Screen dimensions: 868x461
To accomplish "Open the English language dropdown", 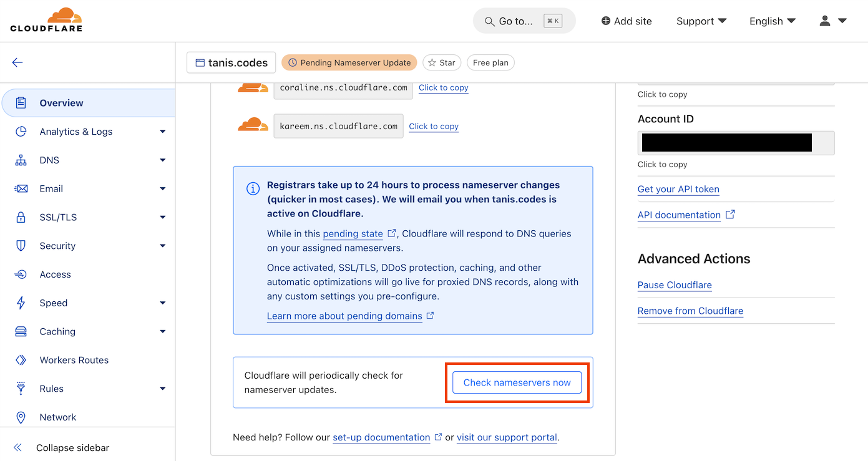I will tap(772, 21).
